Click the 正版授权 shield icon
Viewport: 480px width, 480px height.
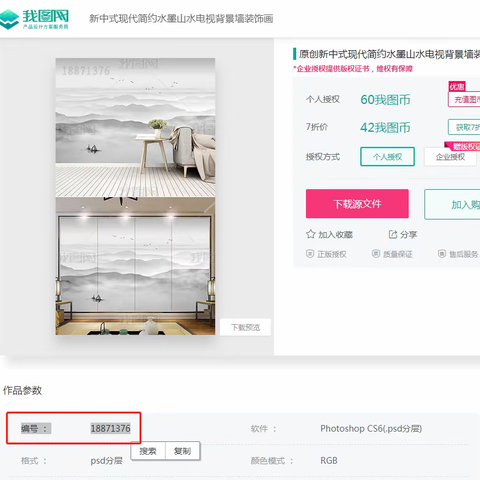click(310, 254)
